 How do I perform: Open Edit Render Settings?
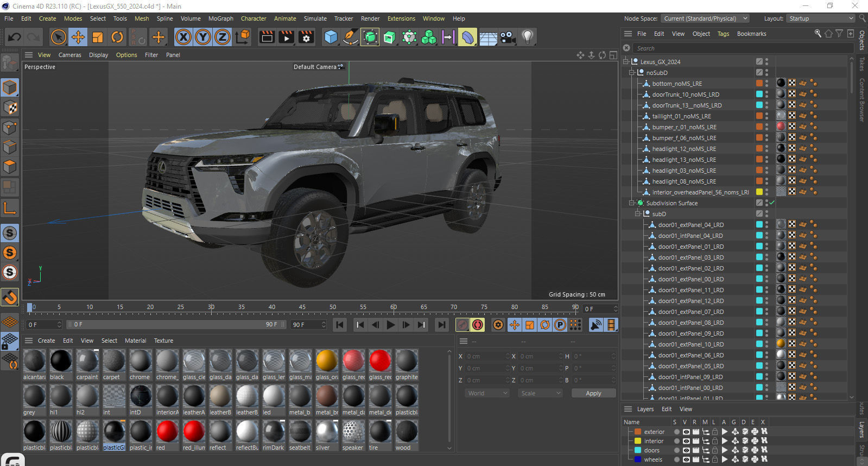click(x=307, y=37)
